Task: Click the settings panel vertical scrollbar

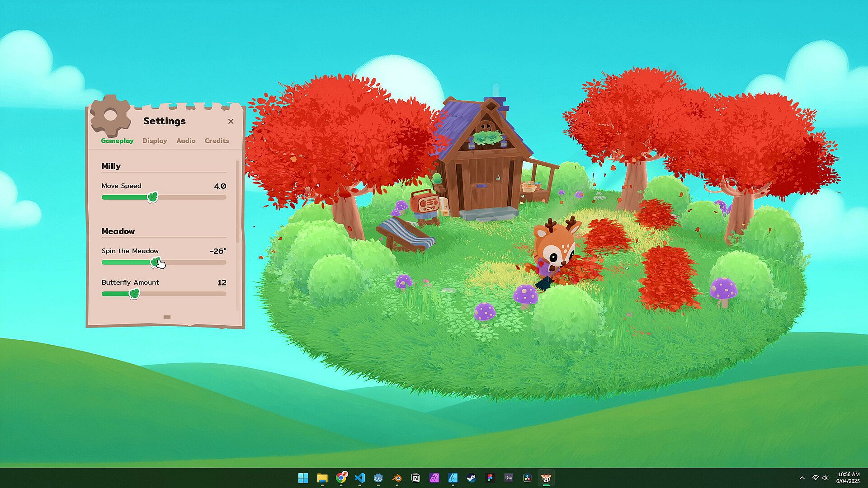Action: pyautogui.click(x=238, y=201)
